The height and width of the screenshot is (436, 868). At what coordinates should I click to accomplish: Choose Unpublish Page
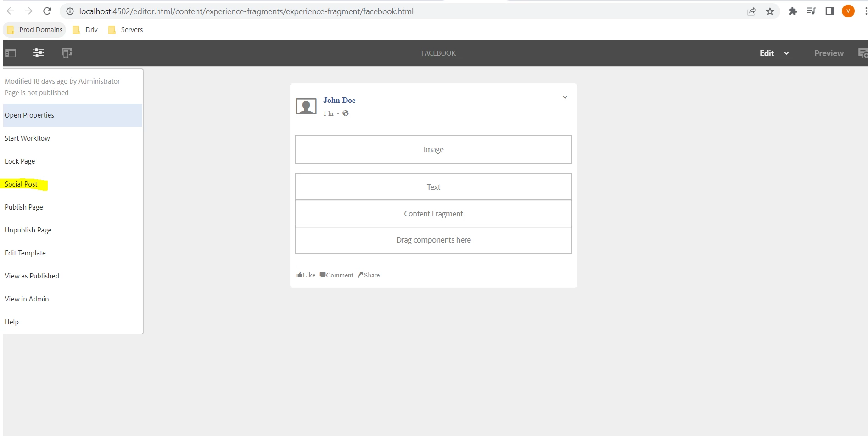pos(73,230)
